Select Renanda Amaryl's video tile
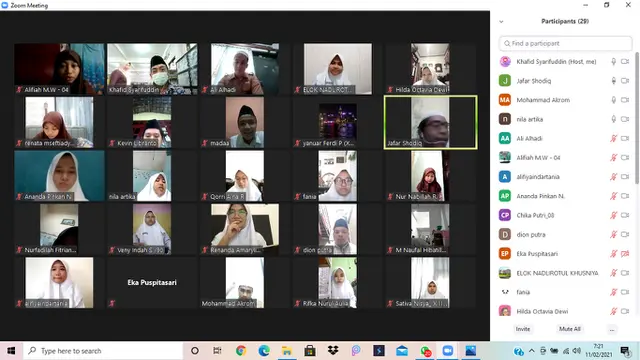 click(245, 229)
